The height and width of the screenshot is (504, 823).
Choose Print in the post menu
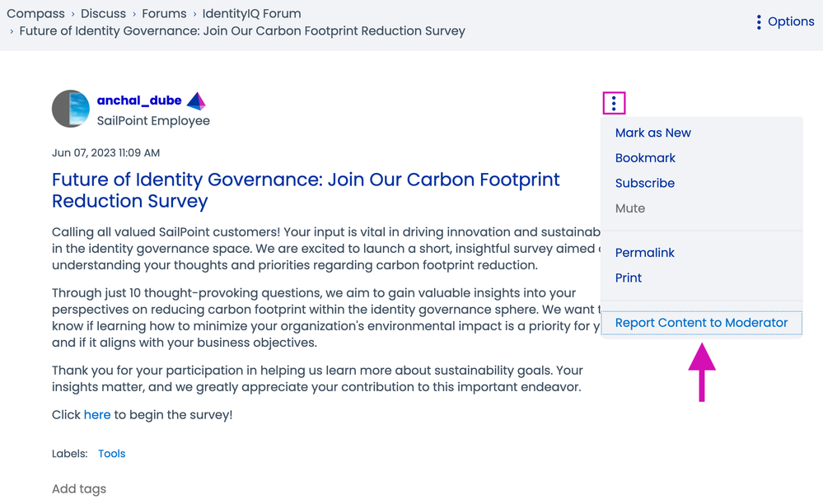point(628,278)
